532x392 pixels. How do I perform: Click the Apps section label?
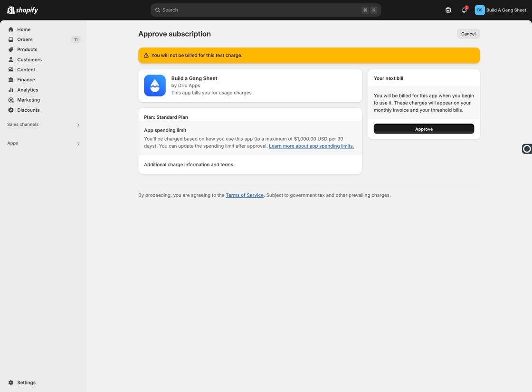[x=12, y=143]
